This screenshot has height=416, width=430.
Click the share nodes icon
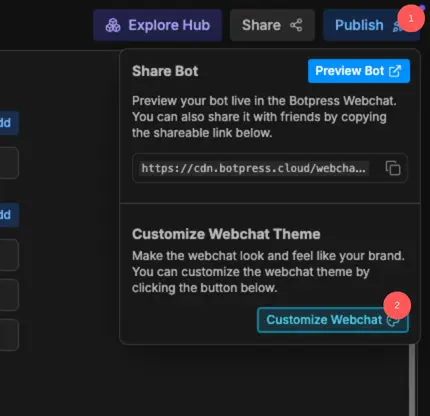[x=296, y=25]
